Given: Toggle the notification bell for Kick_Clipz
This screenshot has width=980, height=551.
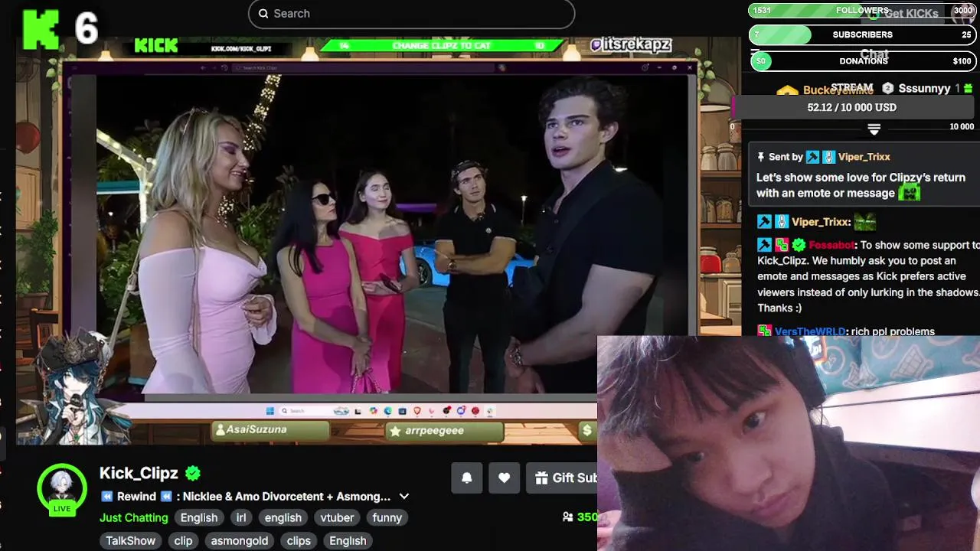Looking at the screenshot, I should click(466, 478).
